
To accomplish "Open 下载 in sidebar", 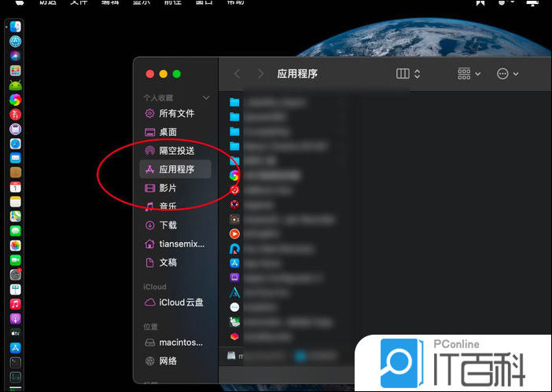I will (175, 225).
